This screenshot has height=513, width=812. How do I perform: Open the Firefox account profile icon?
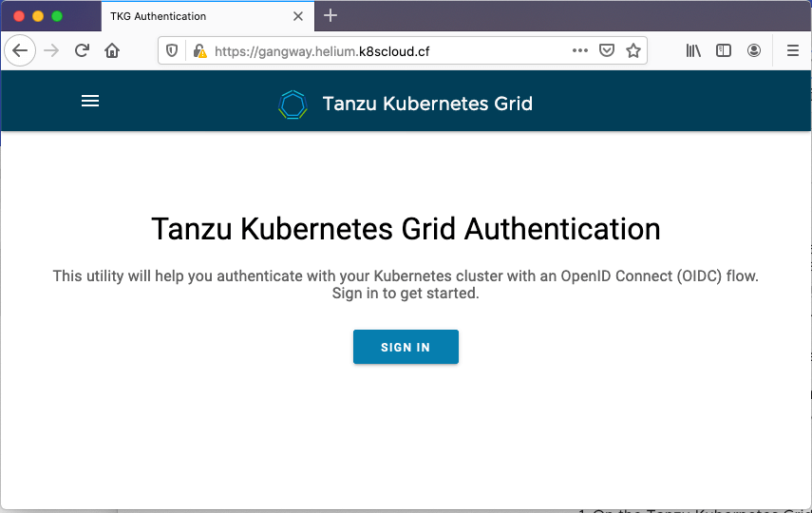(754, 50)
